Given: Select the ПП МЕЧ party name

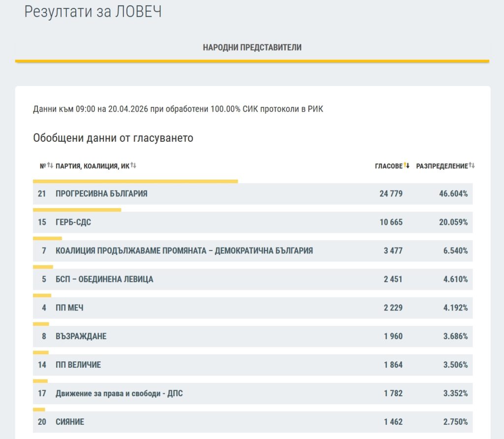Looking at the screenshot, I should click(70, 308).
